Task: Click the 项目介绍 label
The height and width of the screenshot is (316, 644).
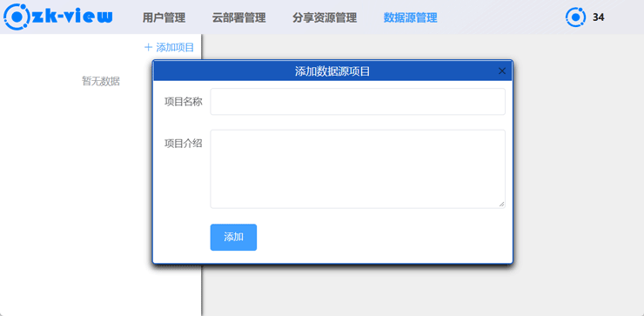Action: pos(183,144)
